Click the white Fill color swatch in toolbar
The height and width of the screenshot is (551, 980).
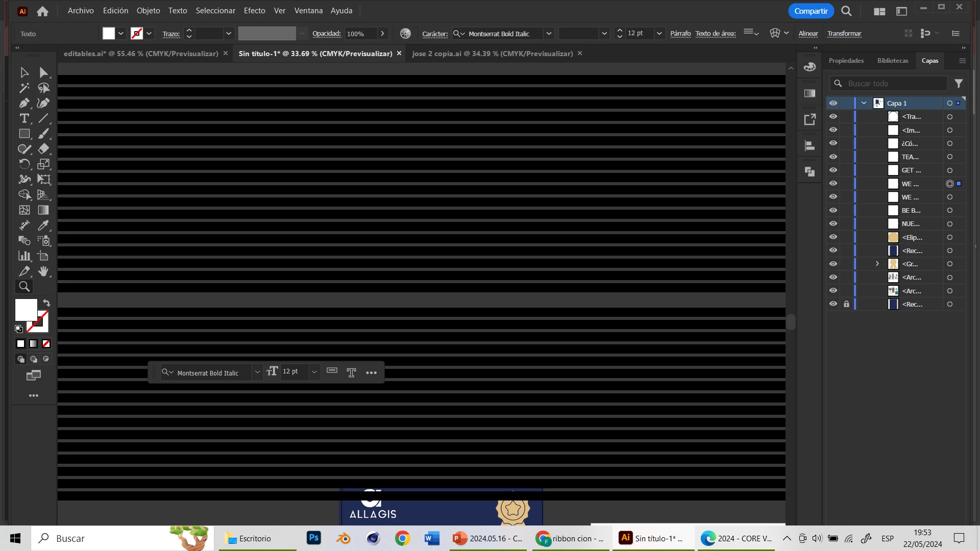coord(26,309)
